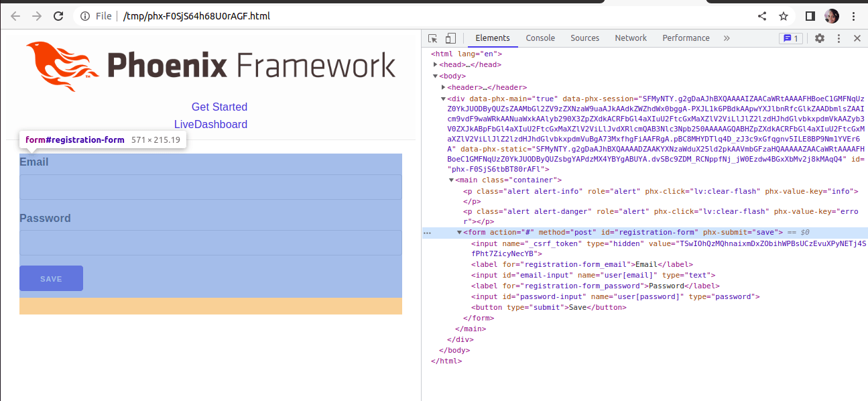Expand the header element node
The image size is (868, 401).
[444, 88]
